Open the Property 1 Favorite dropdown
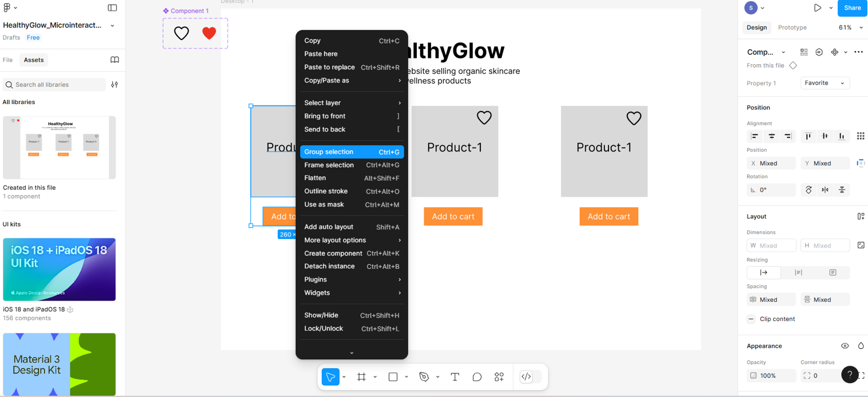The height and width of the screenshot is (397, 868). point(825,83)
